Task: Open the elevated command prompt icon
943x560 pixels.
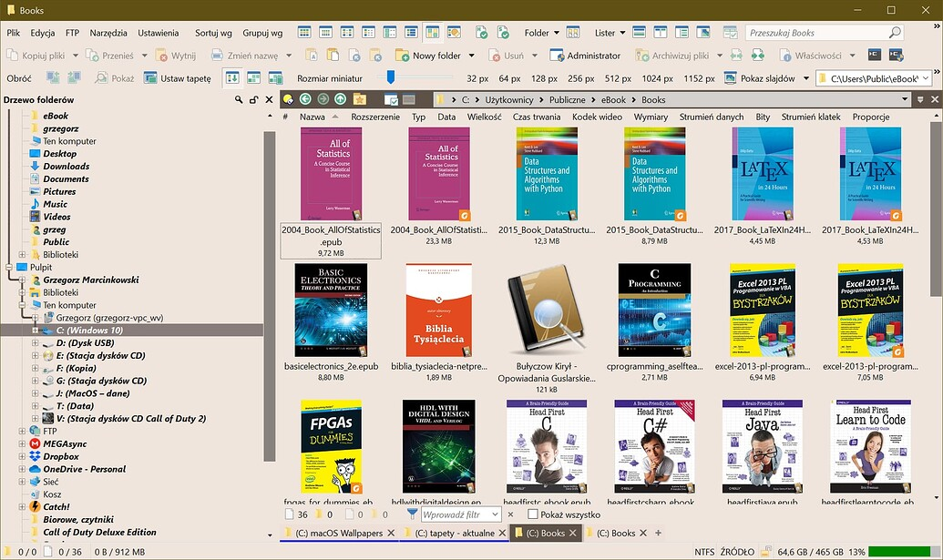Action: pyautogui.click(x=896, y=56)
